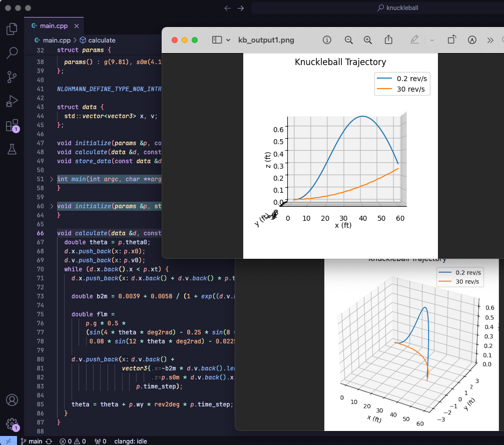This screenshot has height=445, width=504.
Task: Zoom in on kb_output1.png in Preview
Action: coord(368,40)
